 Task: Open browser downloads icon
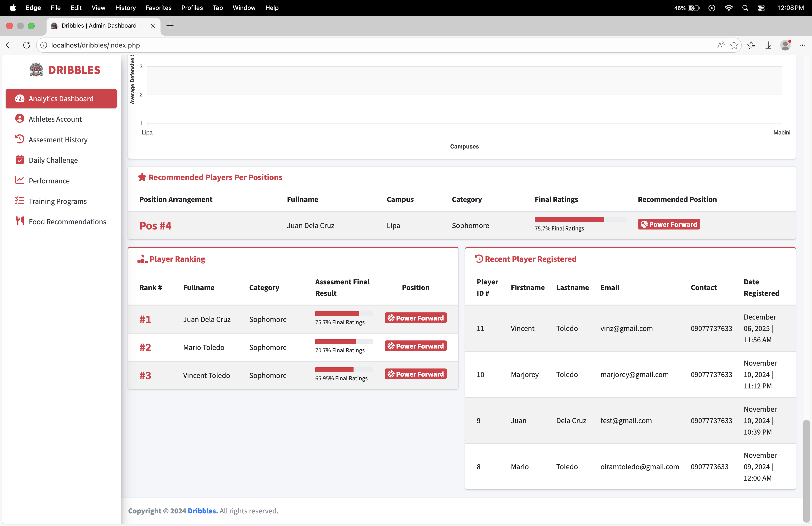pyautogui.click(x=768, y=45)
